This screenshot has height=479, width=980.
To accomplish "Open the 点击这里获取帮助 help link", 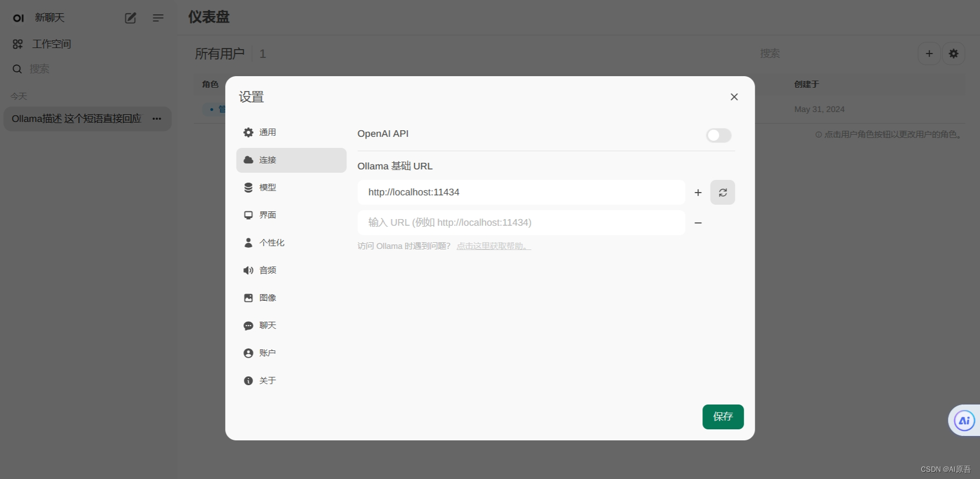I will (494, 246).
